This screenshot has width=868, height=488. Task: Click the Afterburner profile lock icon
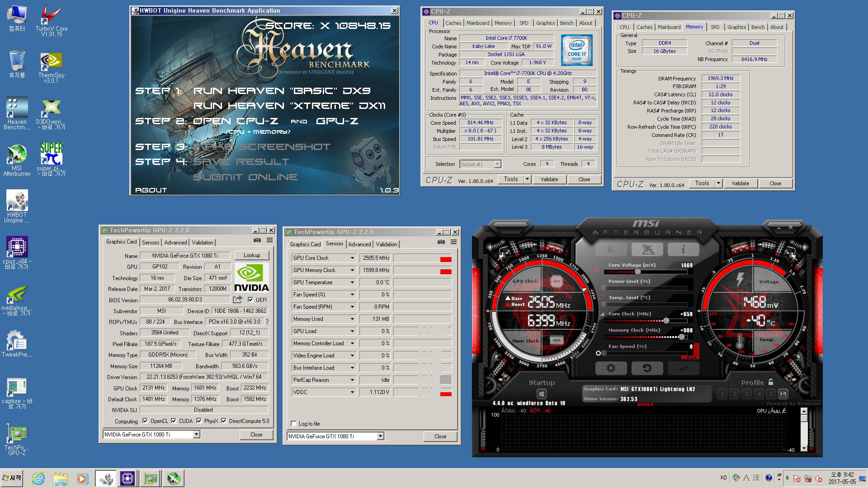(771, 382)
